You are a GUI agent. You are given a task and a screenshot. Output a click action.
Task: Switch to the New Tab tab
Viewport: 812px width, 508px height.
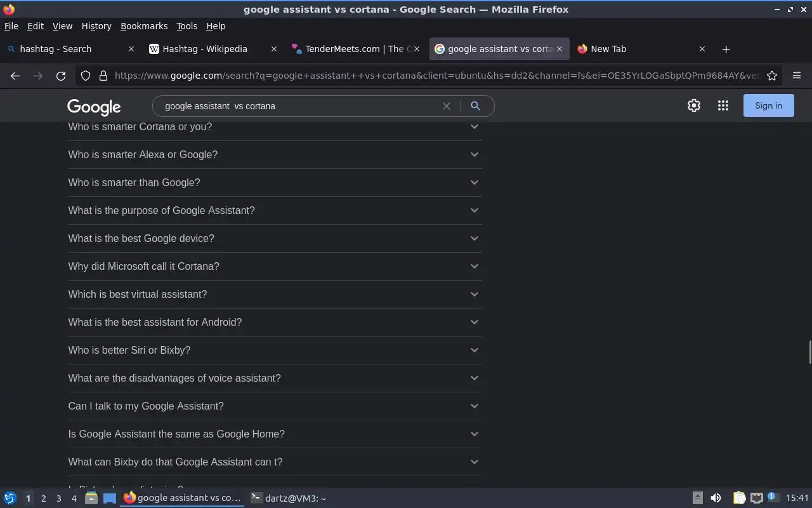tap(642, 49)
